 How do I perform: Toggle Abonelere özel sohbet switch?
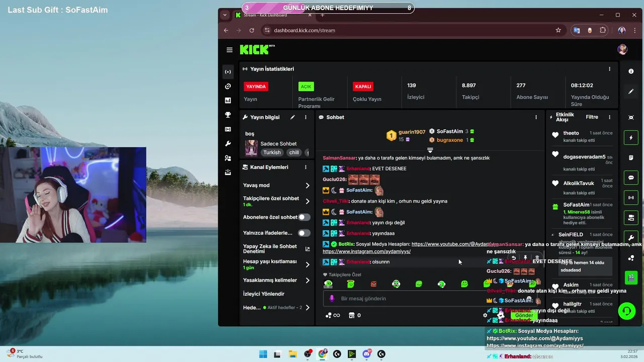point(304,217)
